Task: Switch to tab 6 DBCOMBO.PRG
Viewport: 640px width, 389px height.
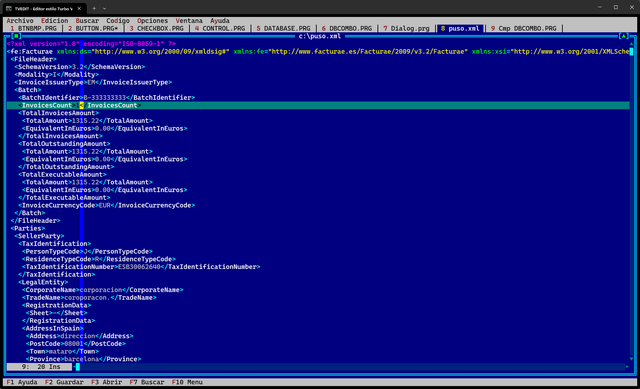Action: click(347, 28)
